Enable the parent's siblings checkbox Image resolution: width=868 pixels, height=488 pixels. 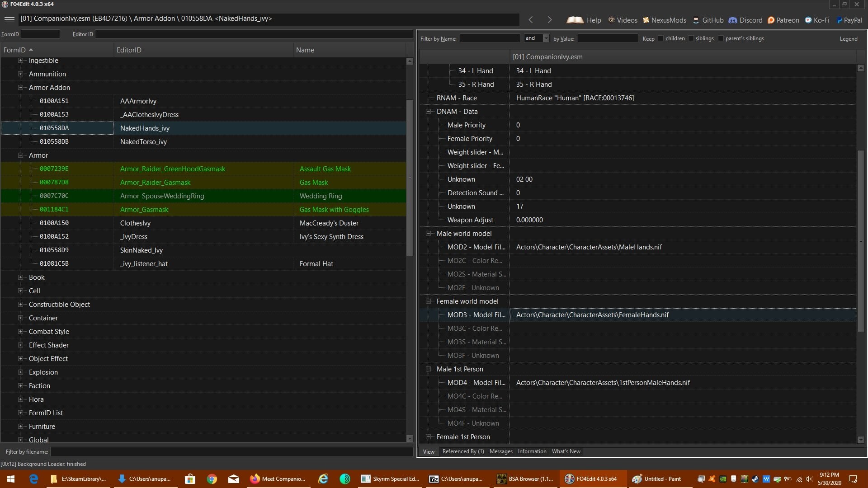click(721, 38)
